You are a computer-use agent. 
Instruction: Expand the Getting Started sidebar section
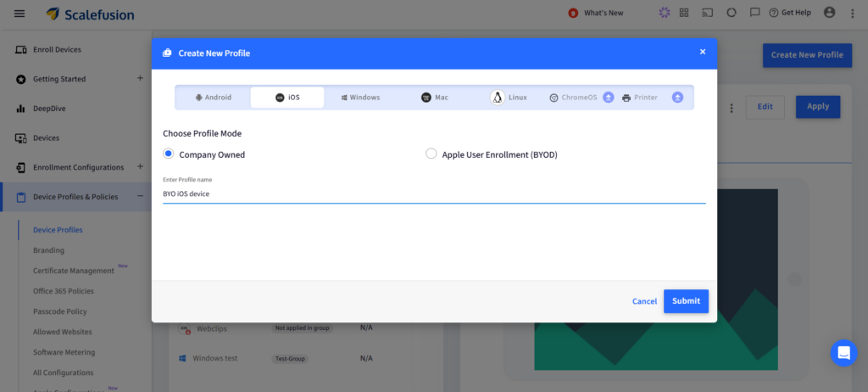click(x=140, y=79)
